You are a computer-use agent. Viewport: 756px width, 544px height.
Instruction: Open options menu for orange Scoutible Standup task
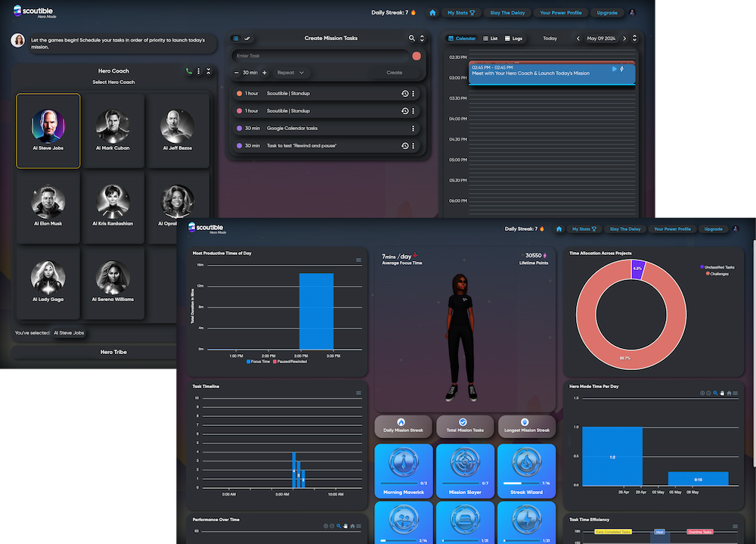(x=414, y=94)
